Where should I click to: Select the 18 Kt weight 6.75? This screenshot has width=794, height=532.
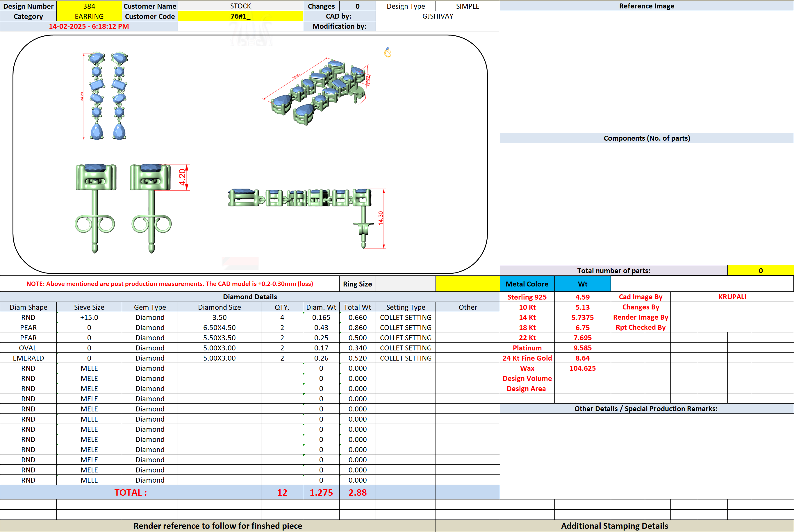583,327
